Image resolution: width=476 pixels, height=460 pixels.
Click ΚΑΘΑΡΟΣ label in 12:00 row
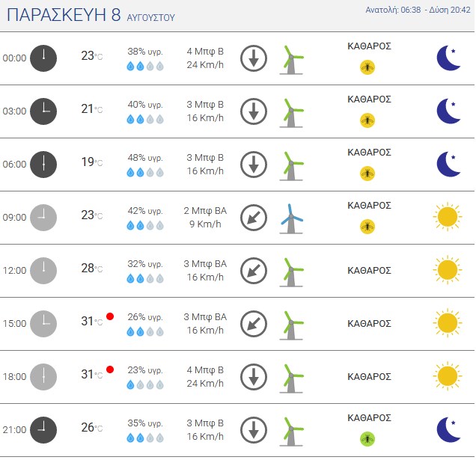pyautogui.click(x=369, y=270)
